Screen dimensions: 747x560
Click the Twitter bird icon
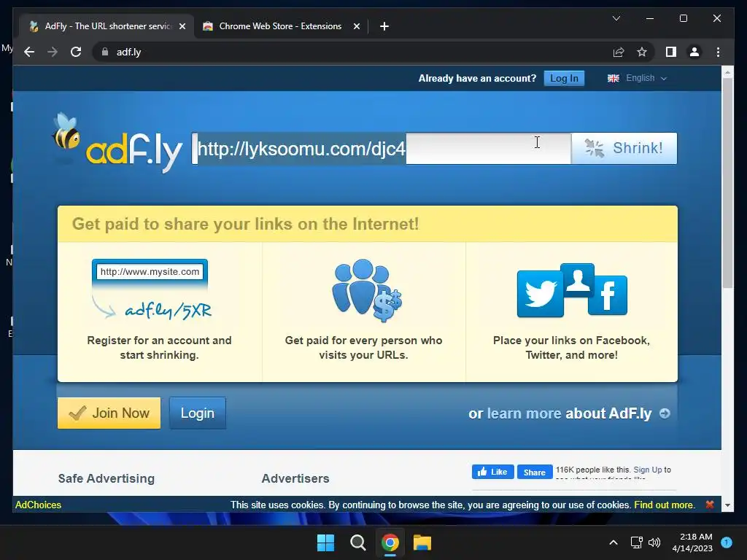540,294
